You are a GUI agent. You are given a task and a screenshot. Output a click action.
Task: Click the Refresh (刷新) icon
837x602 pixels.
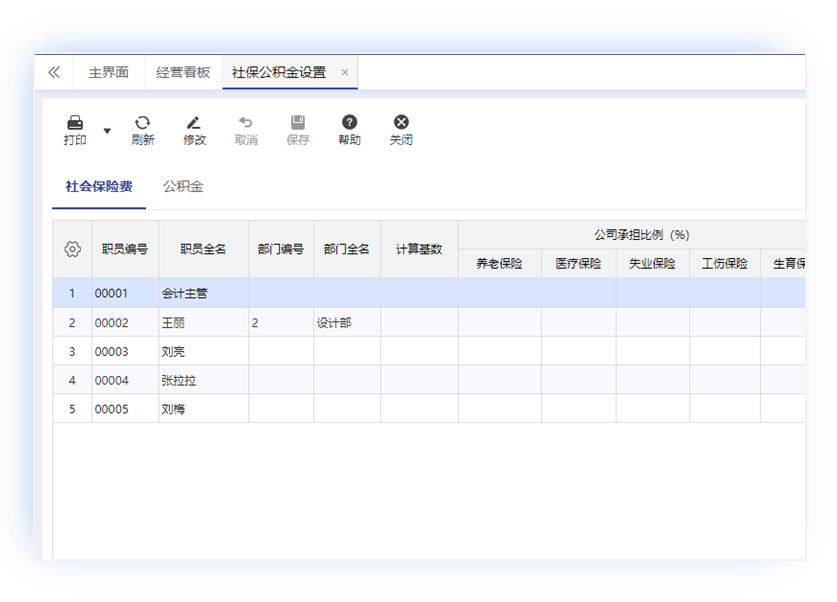(142, 123)
